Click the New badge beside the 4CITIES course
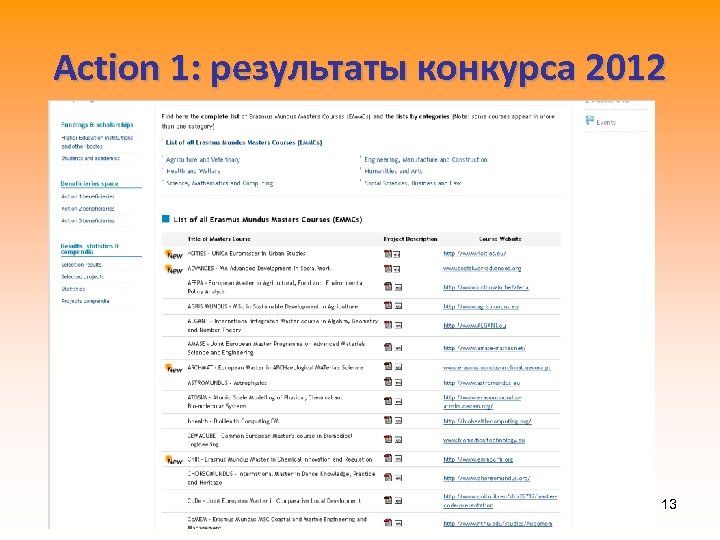Image resolution: width=720 pixels, height=540 pixels. (x=174, y=255)
